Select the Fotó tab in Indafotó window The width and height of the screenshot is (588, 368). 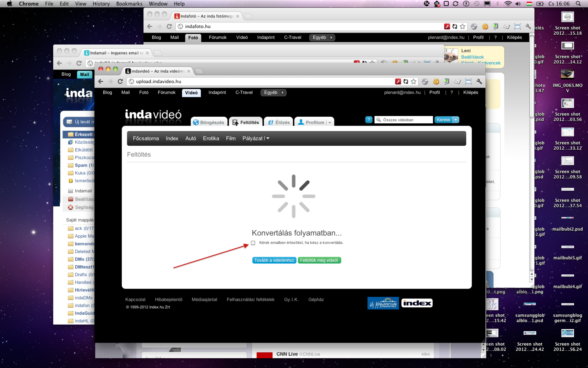click(x=193, y=38)
